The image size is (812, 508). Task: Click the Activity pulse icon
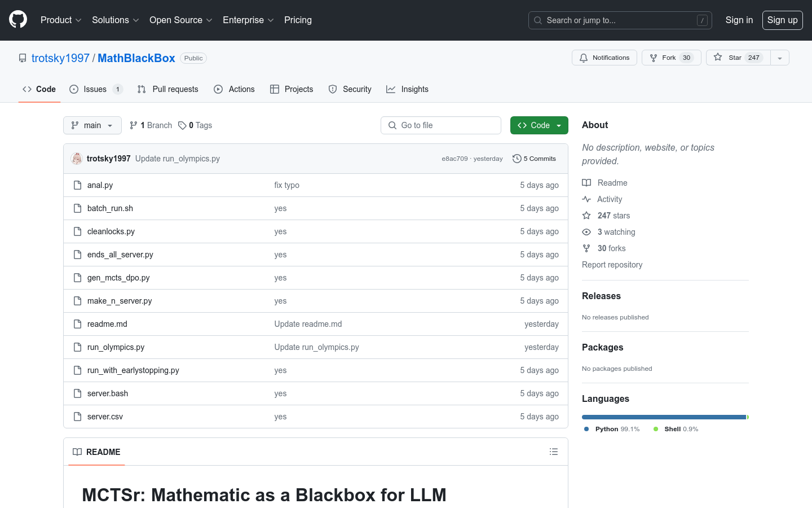[x=586, y=199]
